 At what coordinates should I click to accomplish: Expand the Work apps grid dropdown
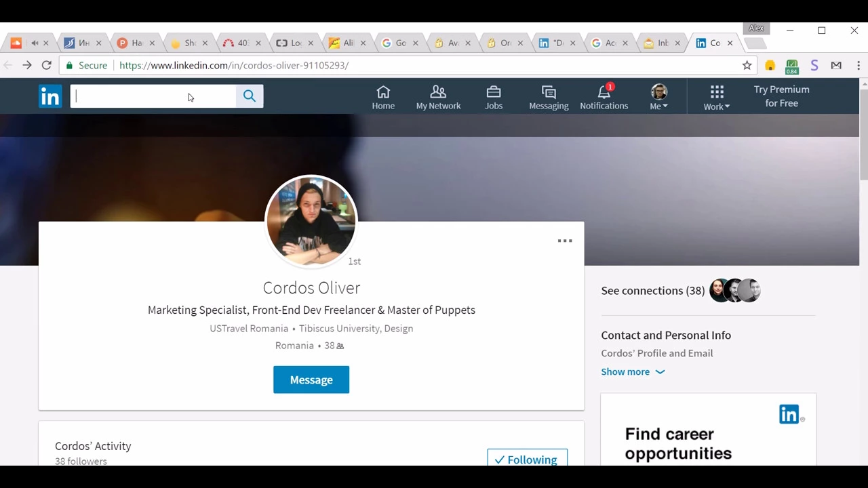pyautogui.click(x=717, y=97)
